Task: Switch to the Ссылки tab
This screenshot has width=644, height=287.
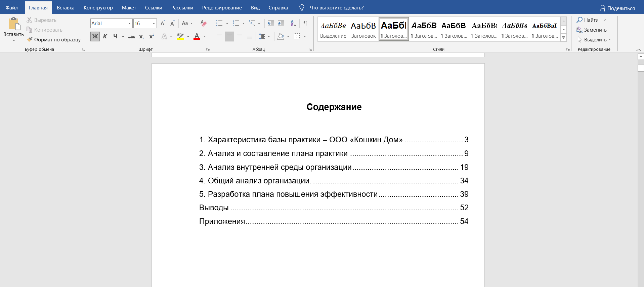Action: point(154,8)
